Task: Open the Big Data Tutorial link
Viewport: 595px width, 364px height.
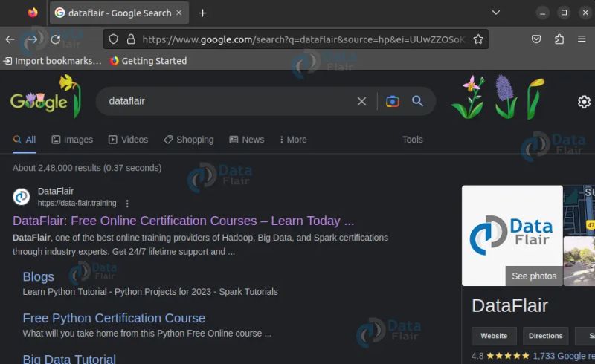Action: point(69,359)
